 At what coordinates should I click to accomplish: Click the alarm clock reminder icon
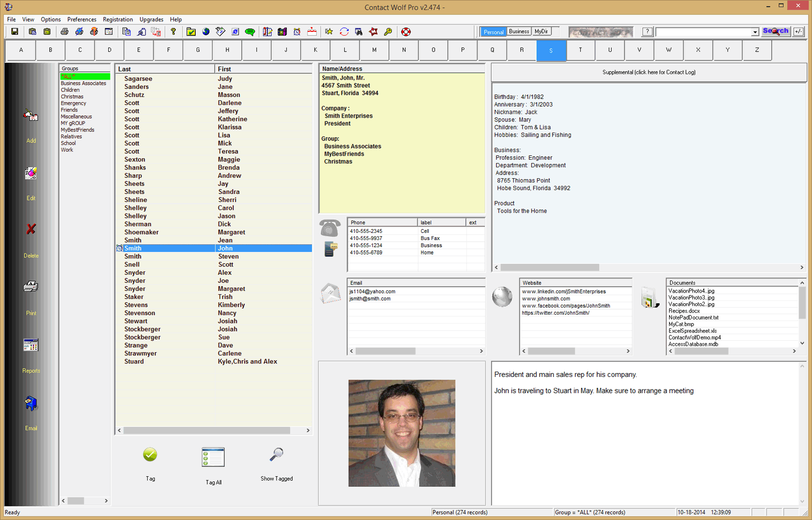point(297,32)
